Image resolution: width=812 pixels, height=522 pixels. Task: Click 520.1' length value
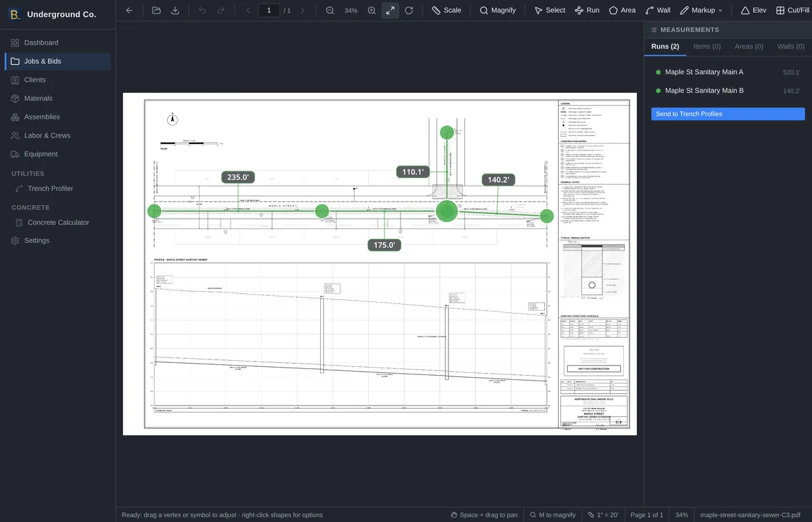pos(791,72)
